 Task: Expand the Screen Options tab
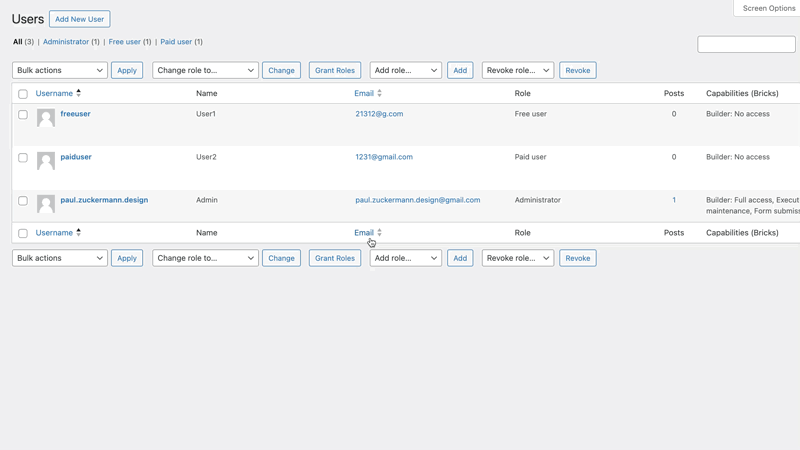(x=768, y=8)
